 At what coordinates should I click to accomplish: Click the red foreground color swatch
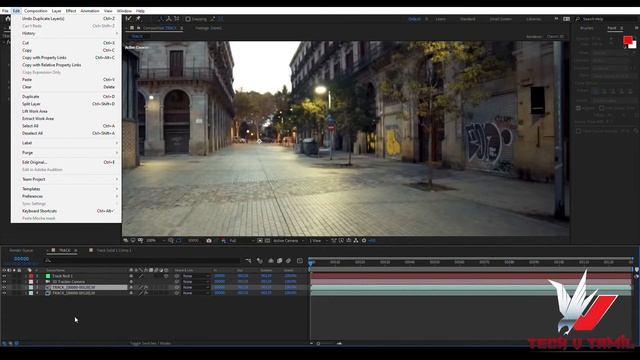point(628,40)
